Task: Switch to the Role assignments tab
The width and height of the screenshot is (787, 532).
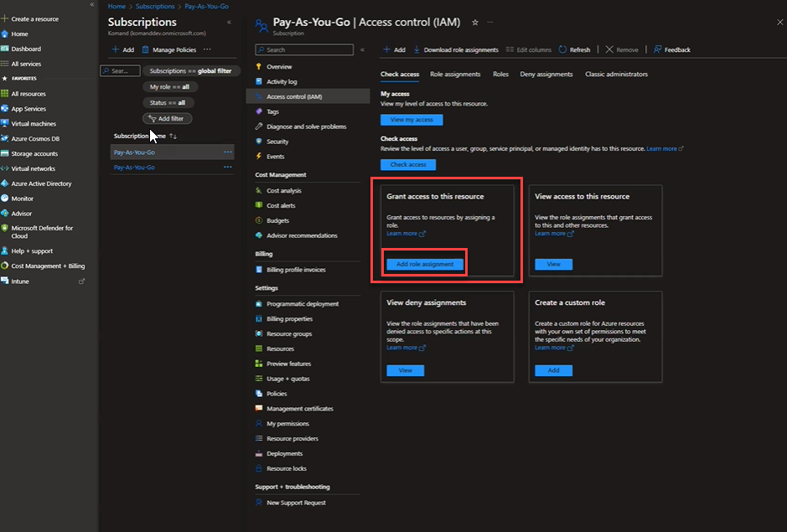Action: pyautogui.click(x=455, y=75)
